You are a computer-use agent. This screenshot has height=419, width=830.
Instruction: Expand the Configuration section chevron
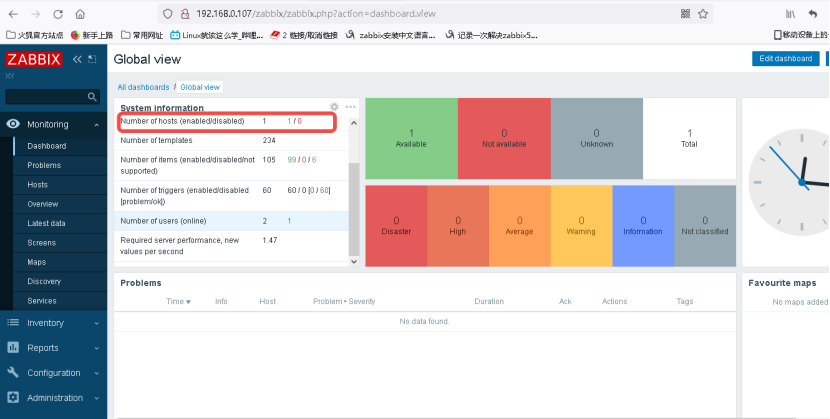click(96, 373)
